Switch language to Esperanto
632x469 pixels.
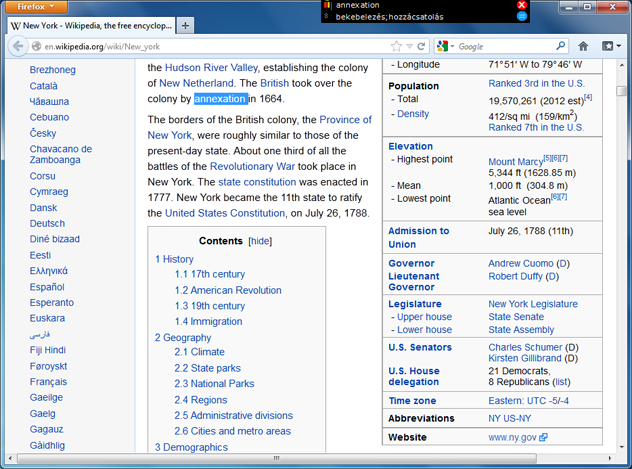[52, 303]
